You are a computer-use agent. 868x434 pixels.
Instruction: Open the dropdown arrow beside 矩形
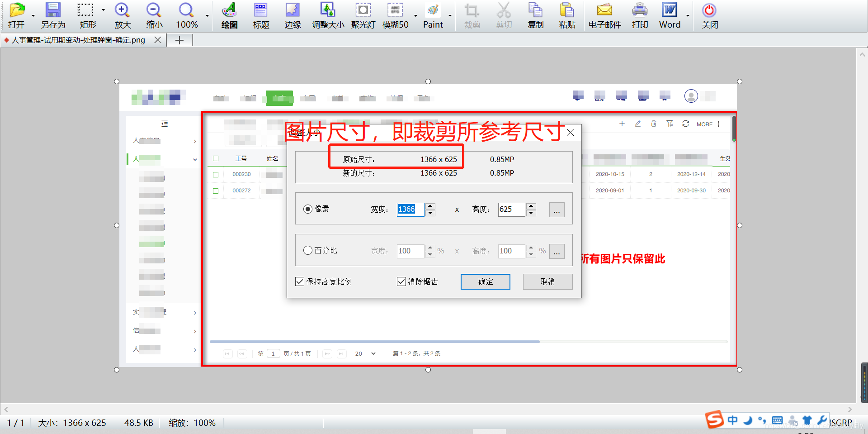pos(103,10)
